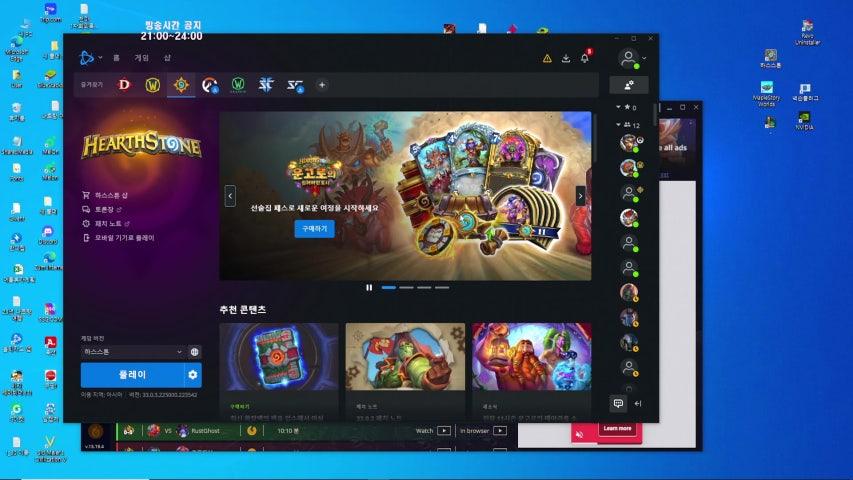Open game settings gear beside 플레이
Viewport: 853px width, 480px height.
pyautogui.click(x=193, y=375)
